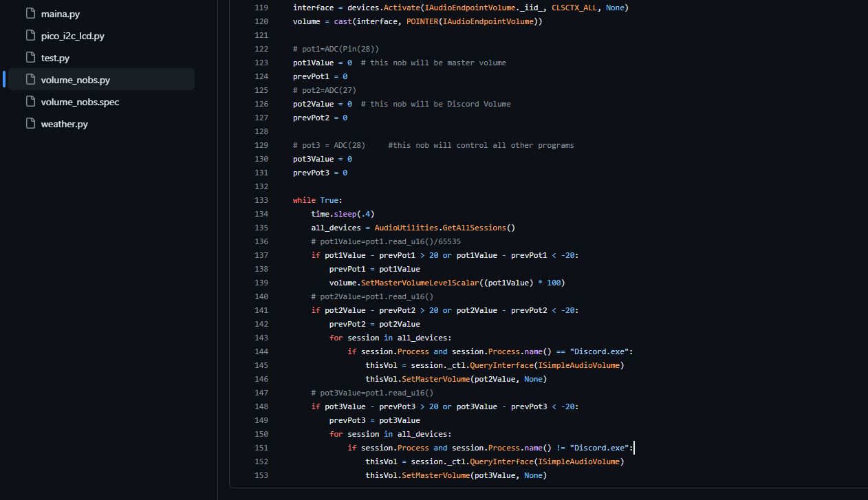Select line number 119
The width and height of the screenshot is (868, 500).
coord(261,8)
